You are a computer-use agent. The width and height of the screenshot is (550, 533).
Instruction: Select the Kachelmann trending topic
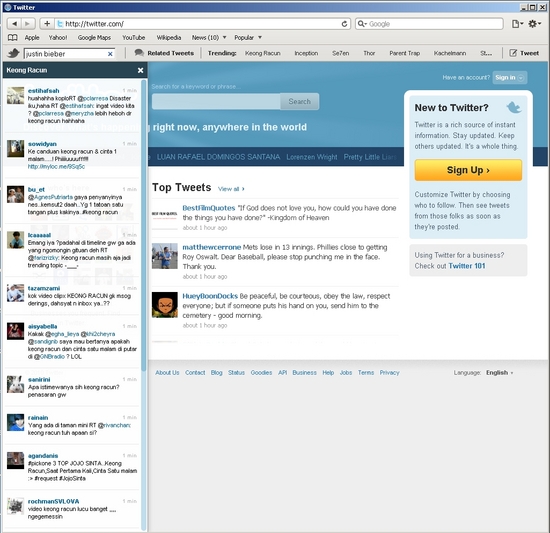[x=450, y=53]
